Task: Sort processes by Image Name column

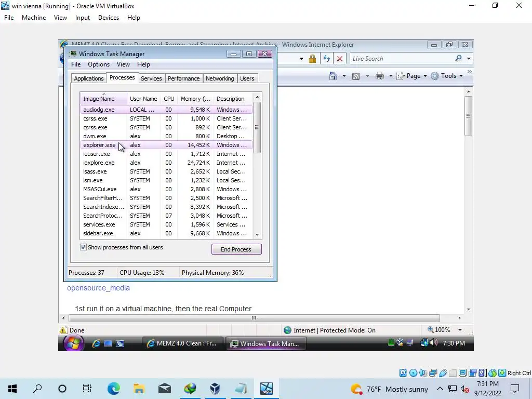Action: 103,98
